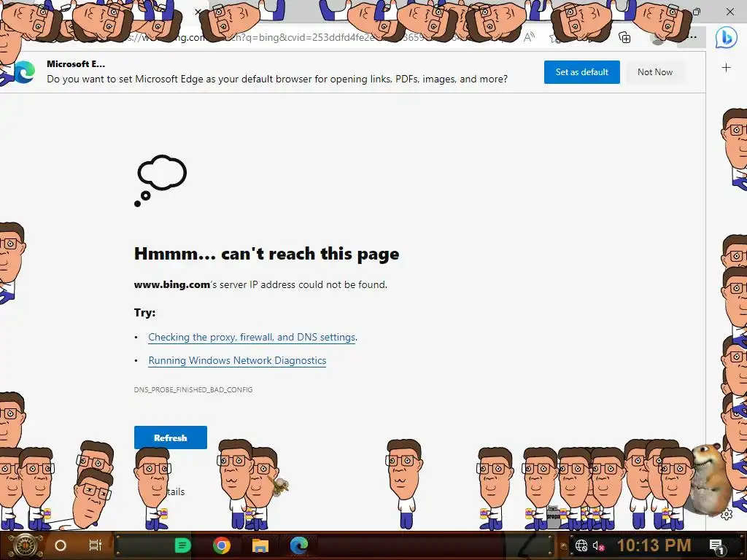The height and width of the screenshot is (560, 747).
Task: Open Cortana search circle on taskbar
Action: click(61, 545)
